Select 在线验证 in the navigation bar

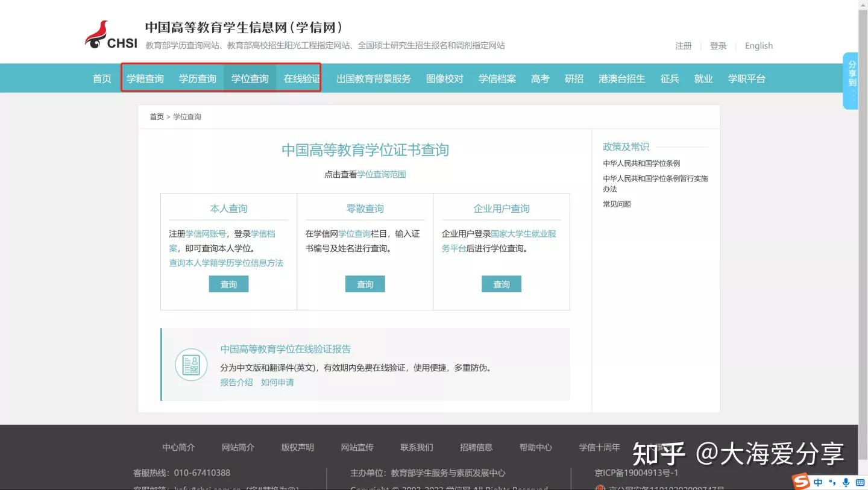(x=300, y=78)
